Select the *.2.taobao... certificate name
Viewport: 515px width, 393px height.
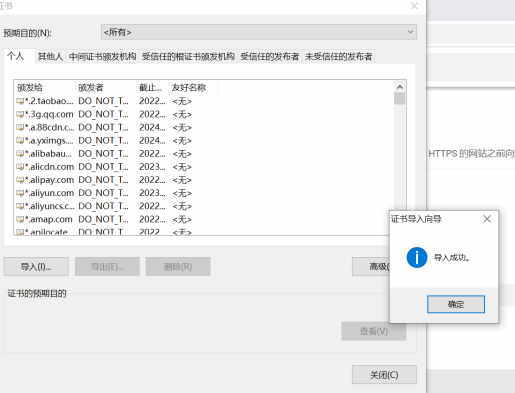[49, 101]
